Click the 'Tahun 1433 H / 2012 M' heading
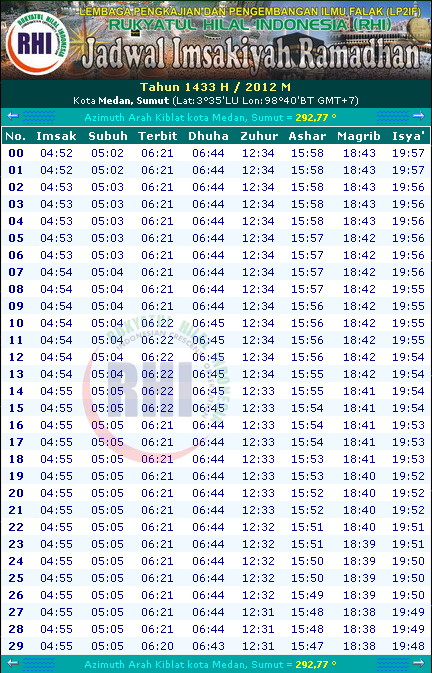This screenshot has width=432, height=673. (x=215, y=87)
